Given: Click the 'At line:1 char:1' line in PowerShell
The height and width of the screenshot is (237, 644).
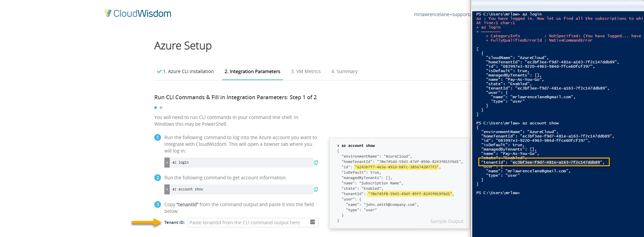Looking at the screenshot, I should click(x=495, y=23).
